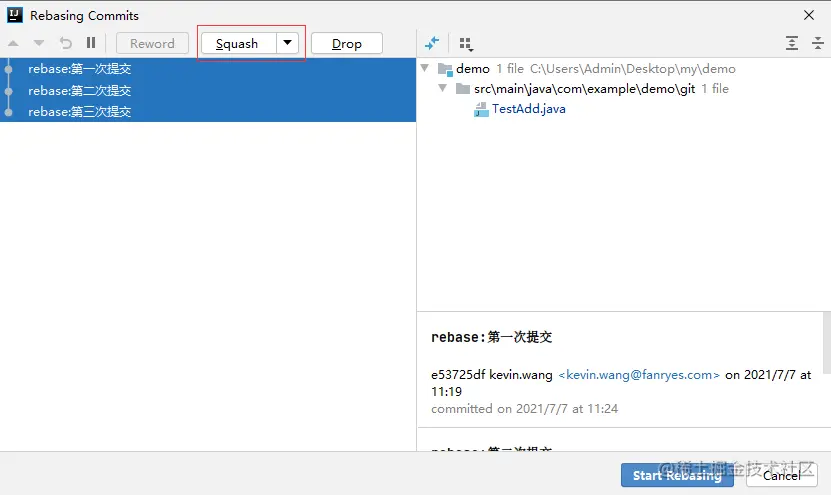Click commit hash e53725df text

click(458, 375)
